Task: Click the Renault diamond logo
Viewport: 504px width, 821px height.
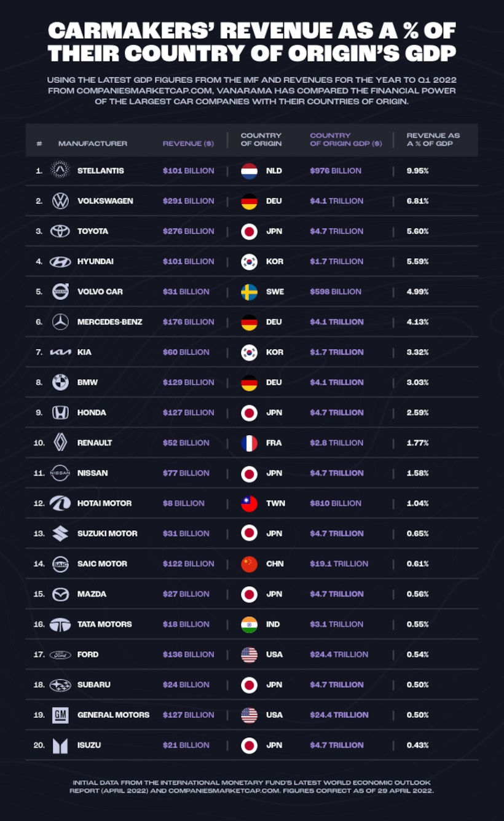Action: [60, 442]
